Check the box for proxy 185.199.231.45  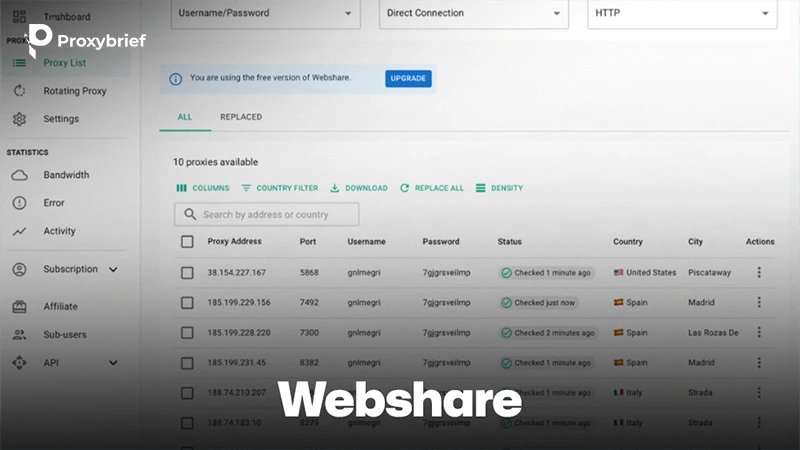187,363
